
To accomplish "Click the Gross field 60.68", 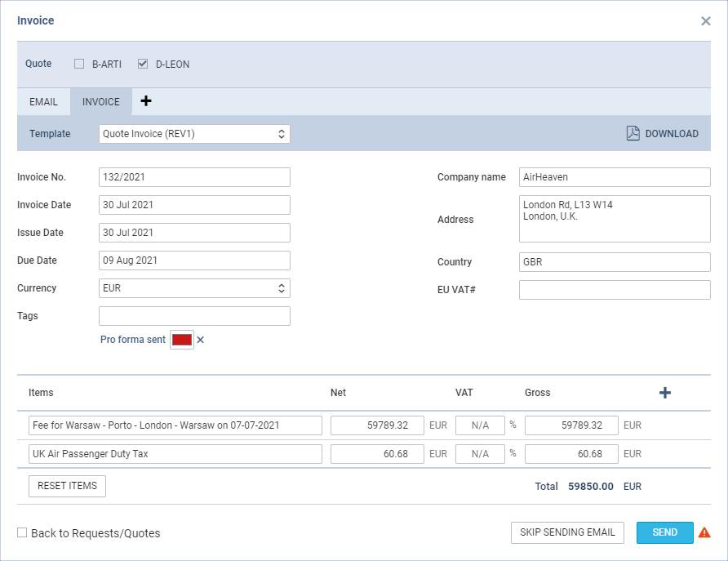I will pos(571,454).
